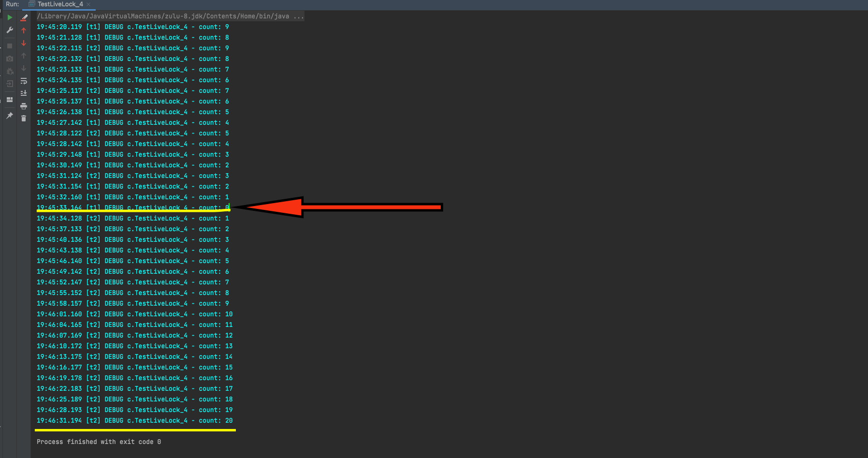Jump up the stack trace with red up arrow
868x458 pixels.
(x=24, y=30)
